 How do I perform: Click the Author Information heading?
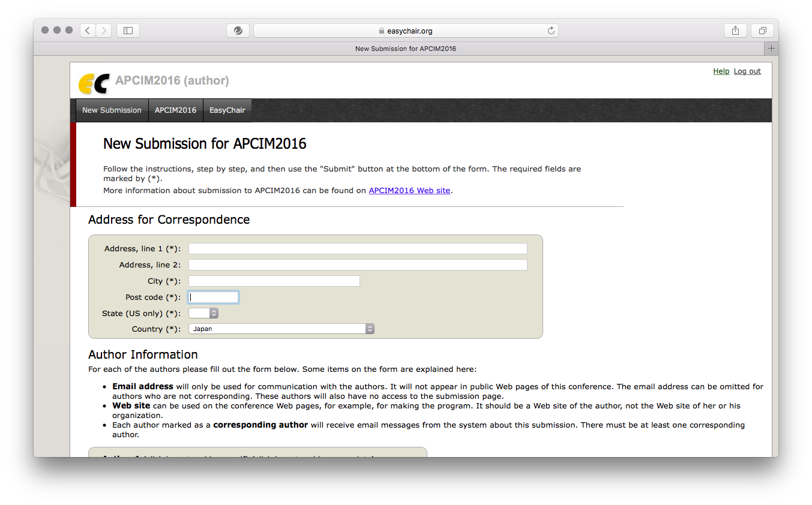tap(143, 354)
